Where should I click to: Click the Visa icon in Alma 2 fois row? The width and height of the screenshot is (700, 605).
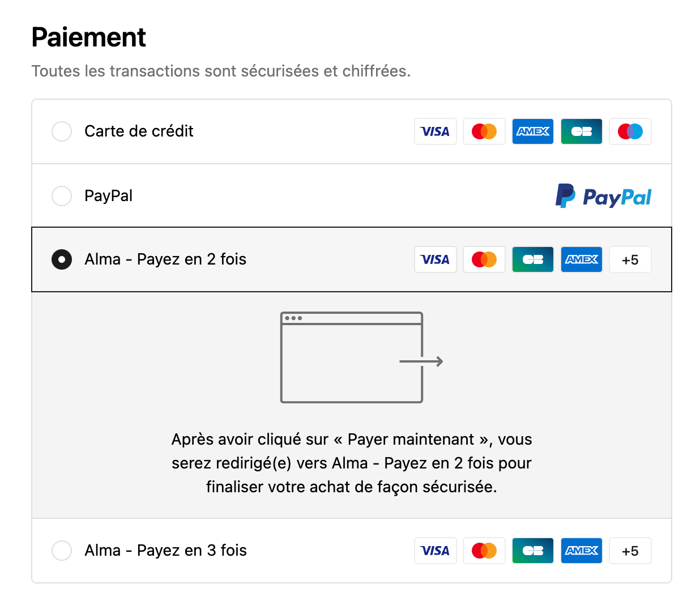point(435,259)
